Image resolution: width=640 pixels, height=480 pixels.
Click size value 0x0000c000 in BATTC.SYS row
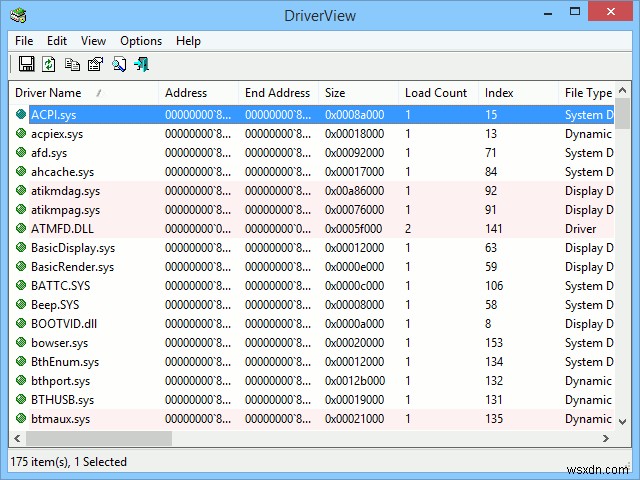[354, 286]
